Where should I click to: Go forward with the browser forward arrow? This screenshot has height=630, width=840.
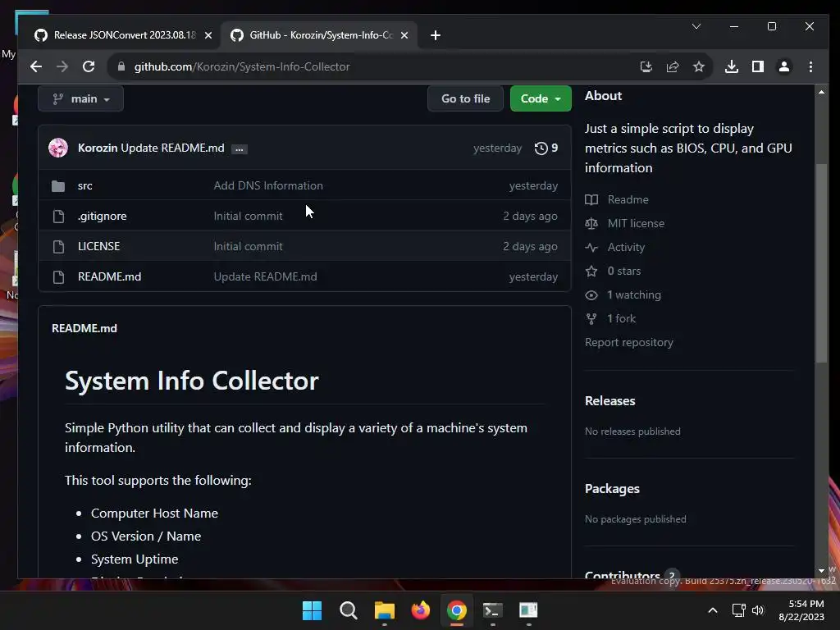click(62, 66)
